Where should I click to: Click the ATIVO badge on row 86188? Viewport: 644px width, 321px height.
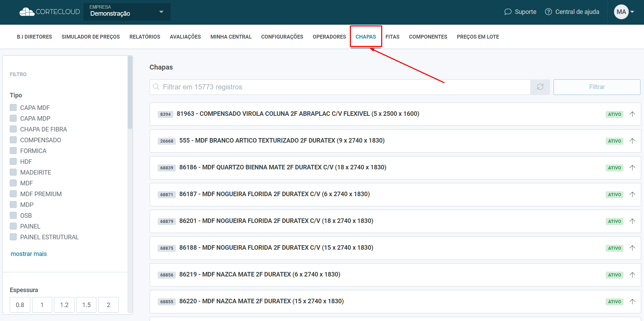614,248
